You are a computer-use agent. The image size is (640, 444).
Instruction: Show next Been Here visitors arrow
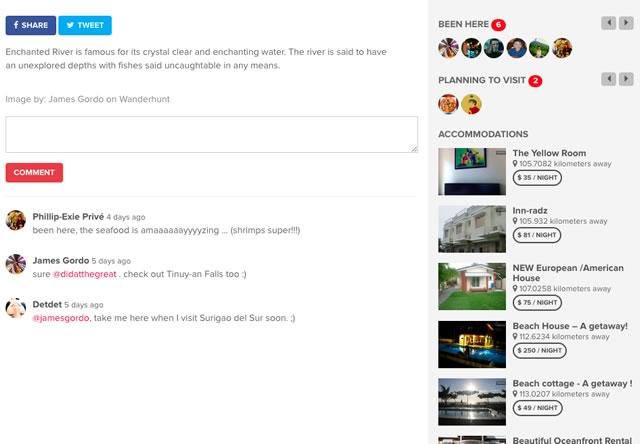[626, 23]
